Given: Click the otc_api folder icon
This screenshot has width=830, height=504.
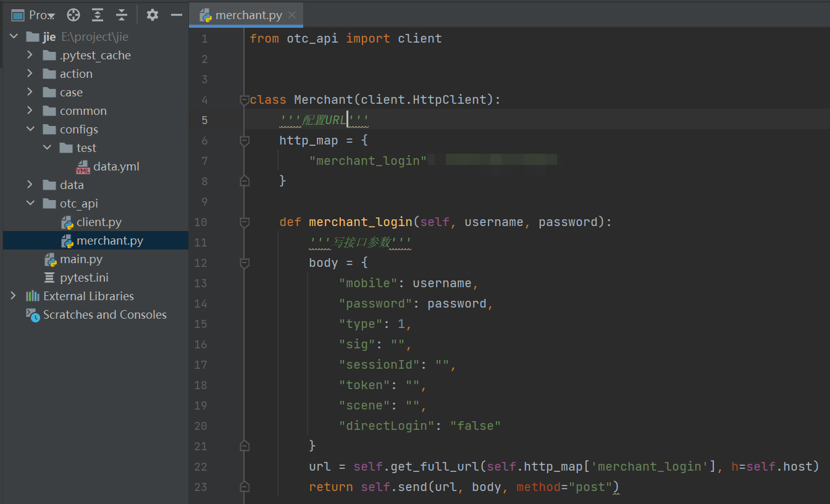Looking at the screenshot, I should 49,204.
